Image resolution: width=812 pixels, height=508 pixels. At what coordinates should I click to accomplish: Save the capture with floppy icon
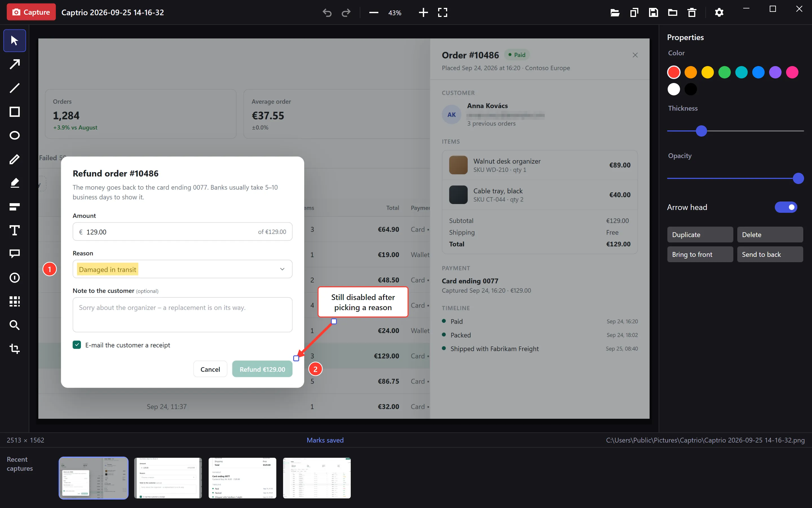click(x=653, y=13)
